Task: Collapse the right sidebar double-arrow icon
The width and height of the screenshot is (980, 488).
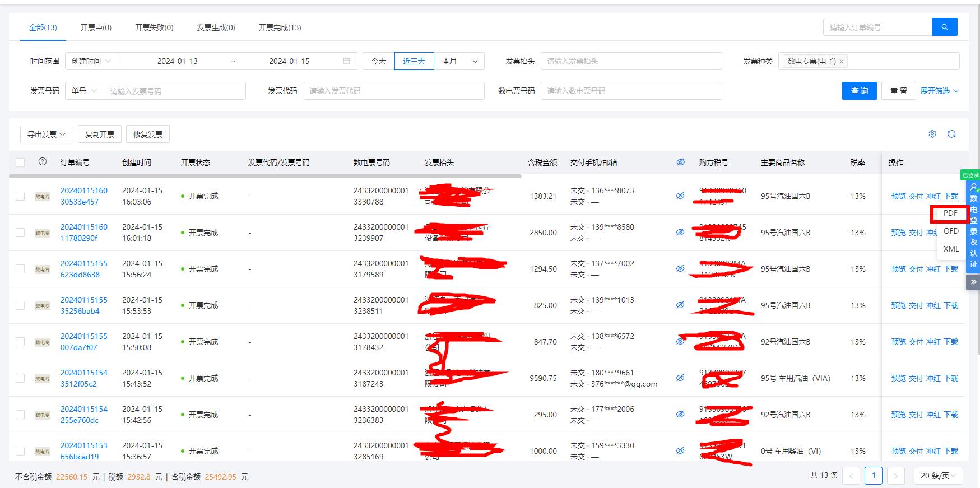Action: (973, 282)
